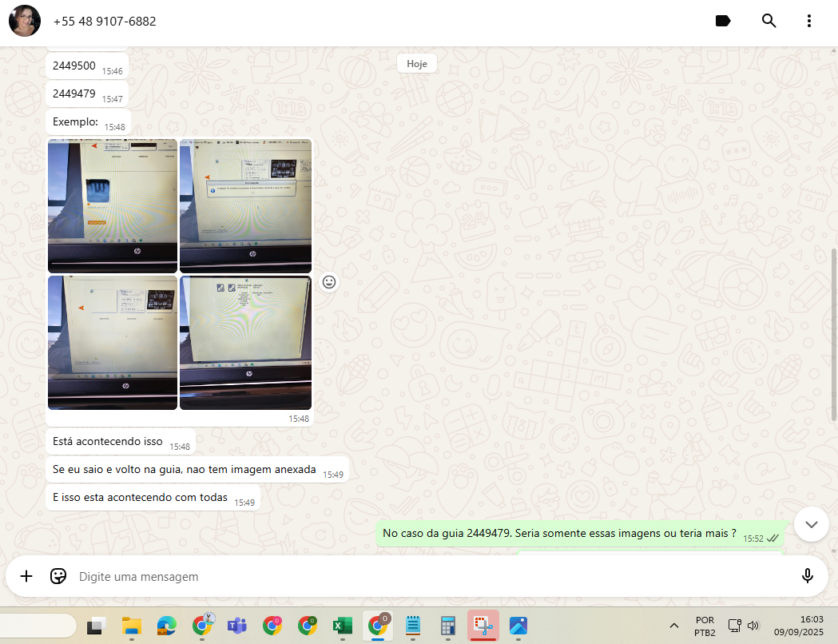Select the message 'Está acontecendo isso'
838x644 pixels.
[121, 441]
